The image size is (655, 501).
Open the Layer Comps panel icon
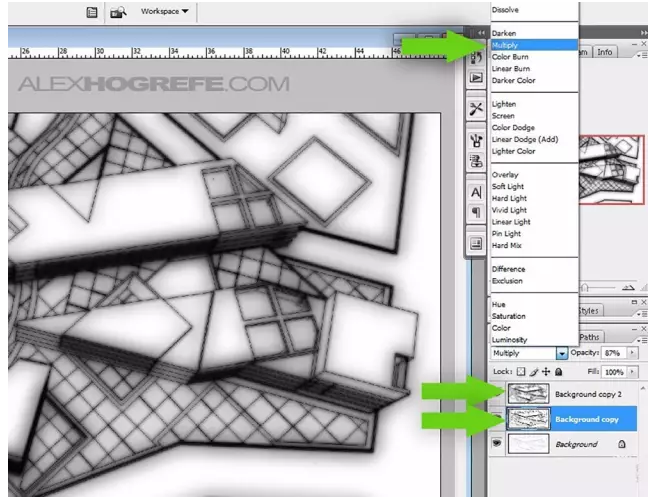point(476,244)
